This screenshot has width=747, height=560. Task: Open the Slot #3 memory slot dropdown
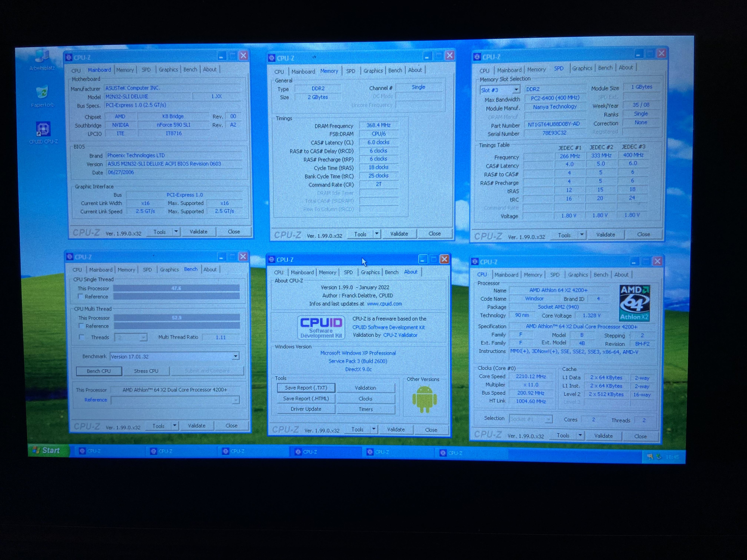pyautogui.click(x=516, y=90)
